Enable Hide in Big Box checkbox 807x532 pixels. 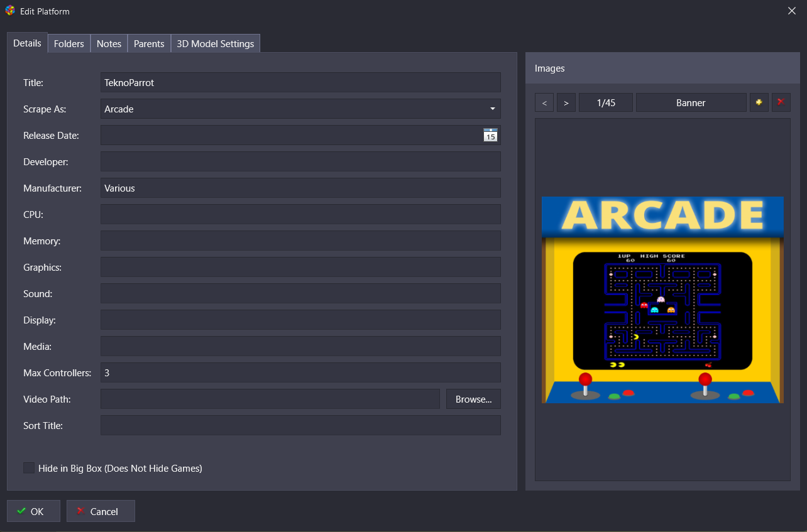[29, 468]
